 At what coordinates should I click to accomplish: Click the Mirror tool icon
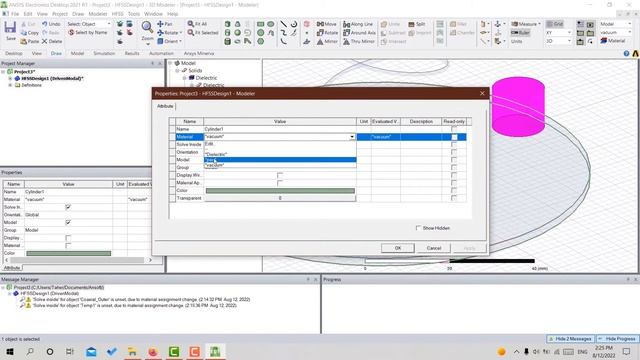click(x=320, y=41)
